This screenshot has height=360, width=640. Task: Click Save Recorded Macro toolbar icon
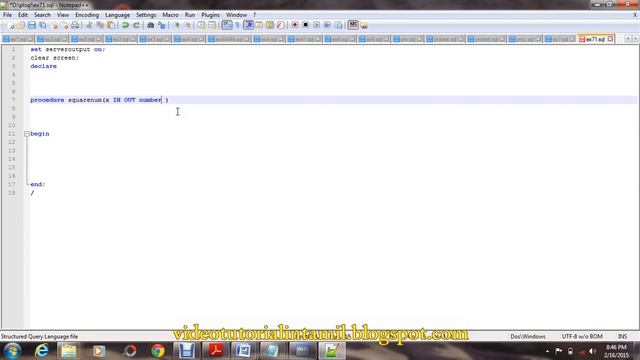tap(338, 25)
